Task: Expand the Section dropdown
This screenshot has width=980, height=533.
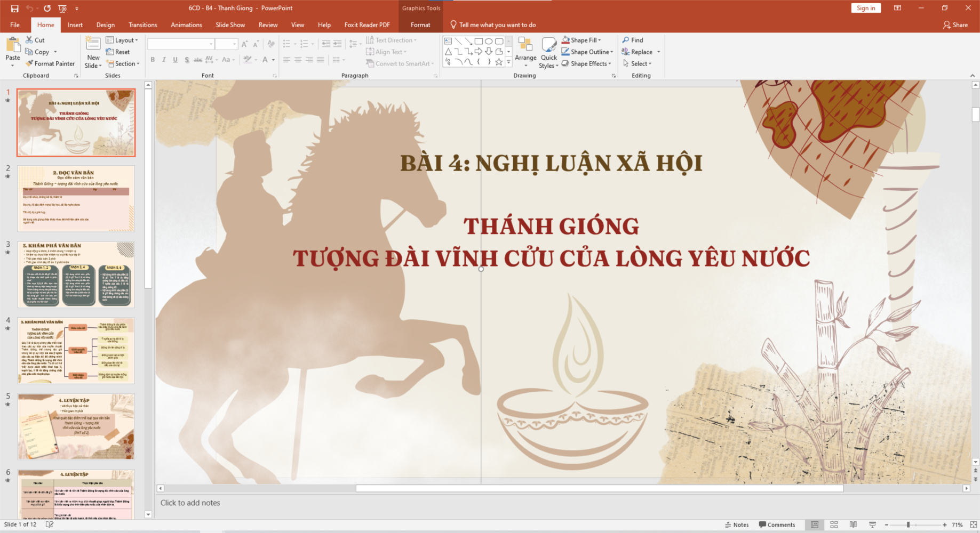Action: [x=123, y=63]
